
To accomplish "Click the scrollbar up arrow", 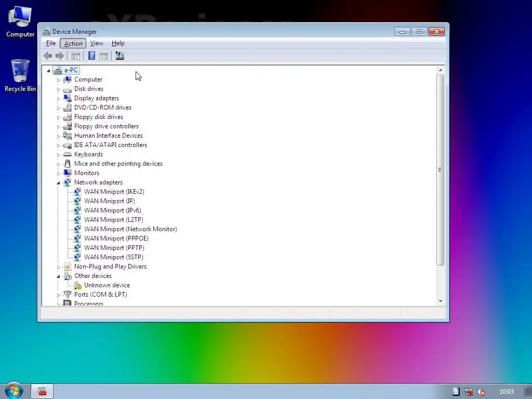I will (441, 70).
